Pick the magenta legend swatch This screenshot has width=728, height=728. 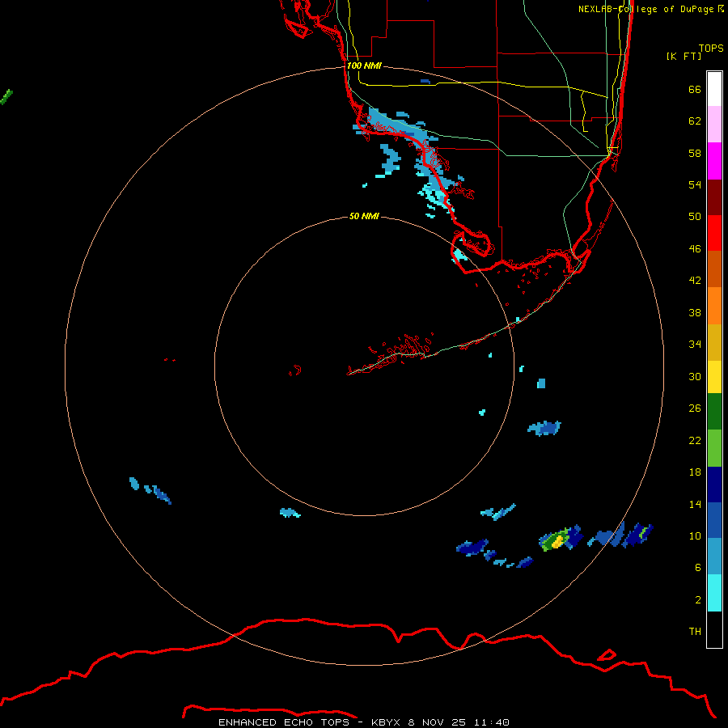click(x=714, y=161)
